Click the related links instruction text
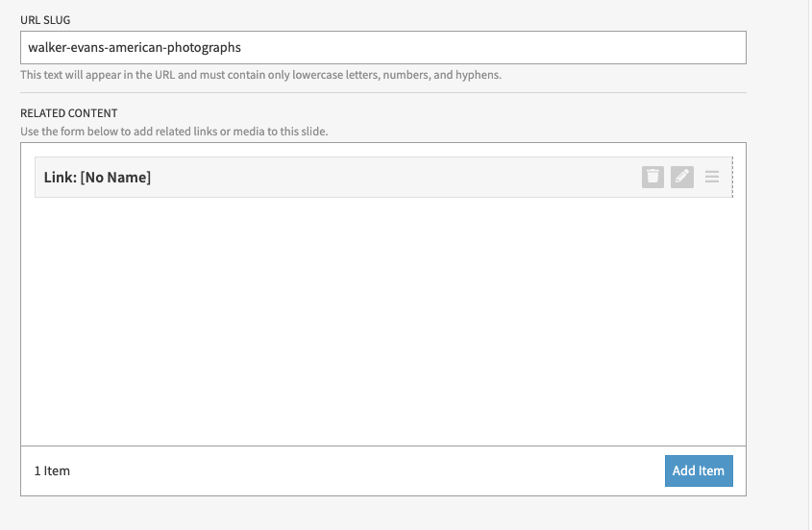This screenshot has width=812, height=530. click(174, 132)
